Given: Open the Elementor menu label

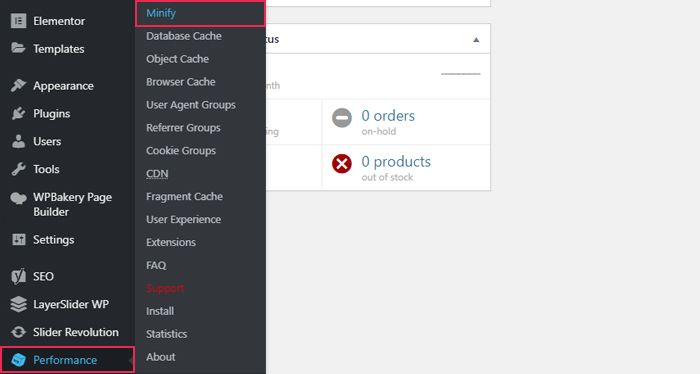Looking at the screenshot, I should tap(59, 21).
